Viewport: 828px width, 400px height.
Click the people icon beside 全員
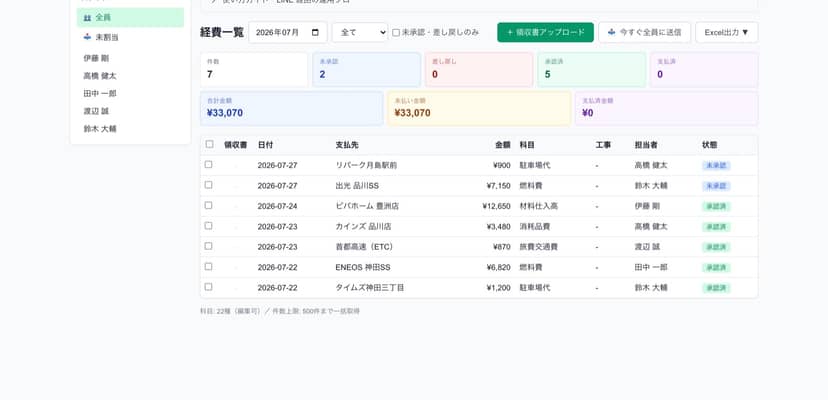87,17
